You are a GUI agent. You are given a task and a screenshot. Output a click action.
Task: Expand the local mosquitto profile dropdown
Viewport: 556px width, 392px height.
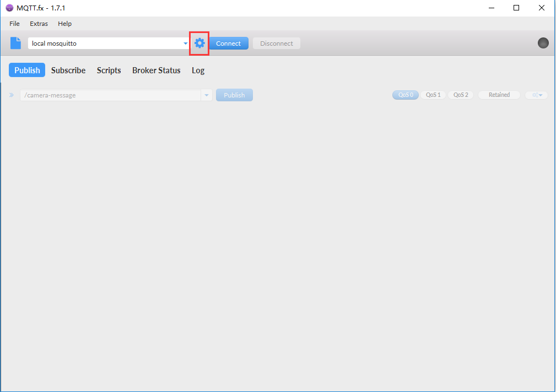(185, 43)
